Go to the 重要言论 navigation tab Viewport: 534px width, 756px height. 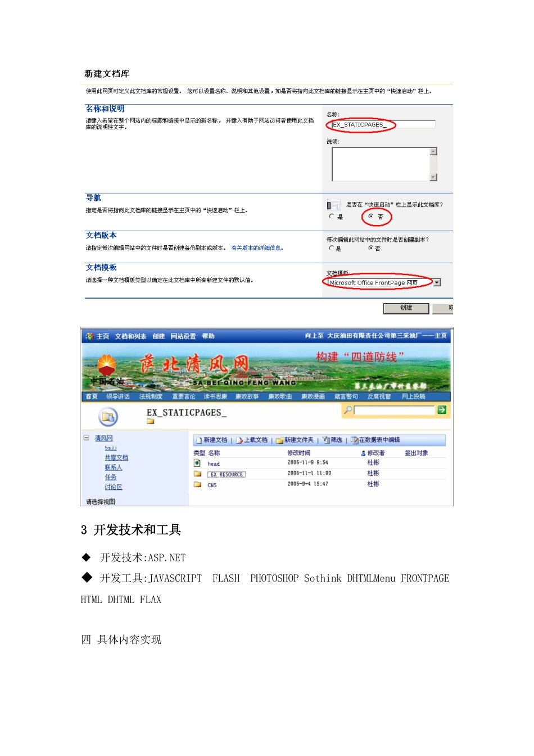pos(184,397)
